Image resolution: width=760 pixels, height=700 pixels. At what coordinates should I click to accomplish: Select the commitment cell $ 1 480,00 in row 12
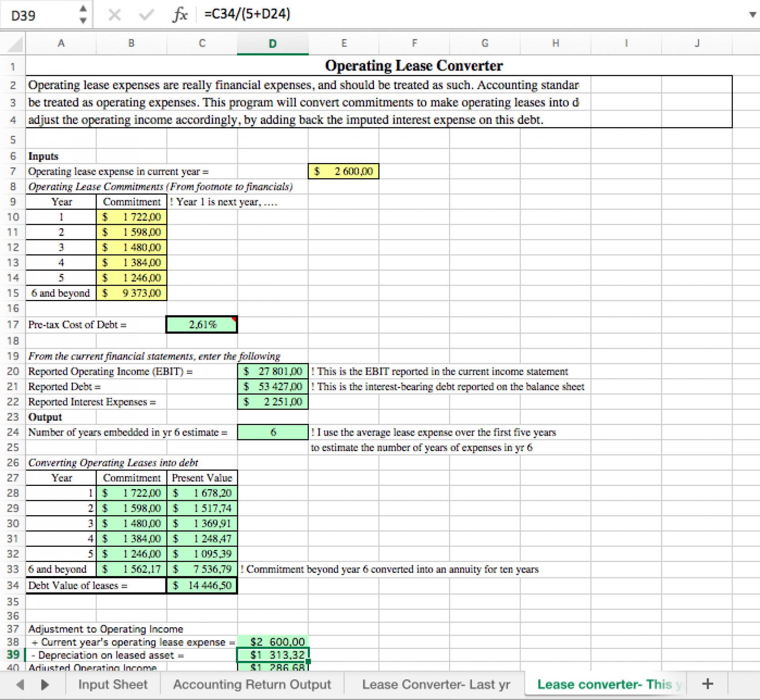click(131, 247)
